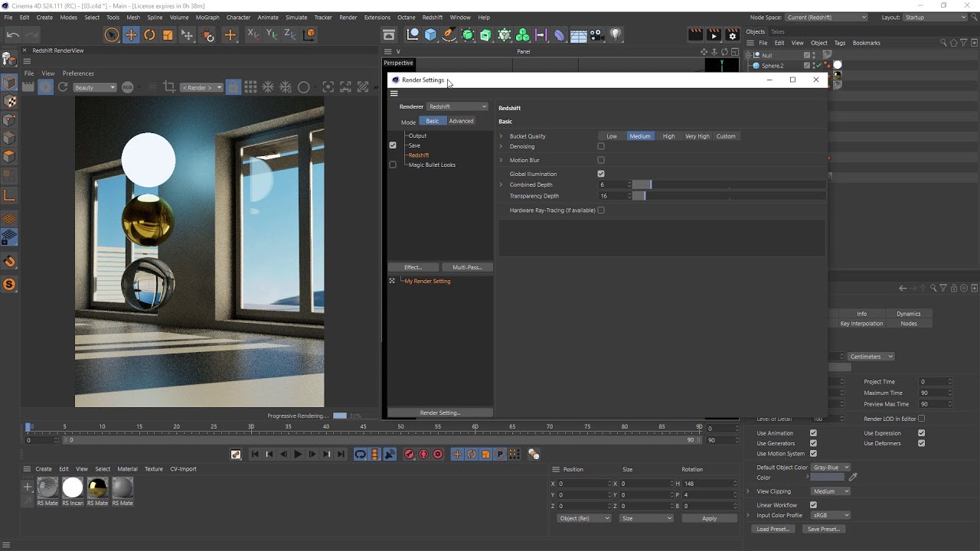Select the Live Selection tool in top toolbar
The height and width of the screenshot is (551, 980).
[112, 34]
